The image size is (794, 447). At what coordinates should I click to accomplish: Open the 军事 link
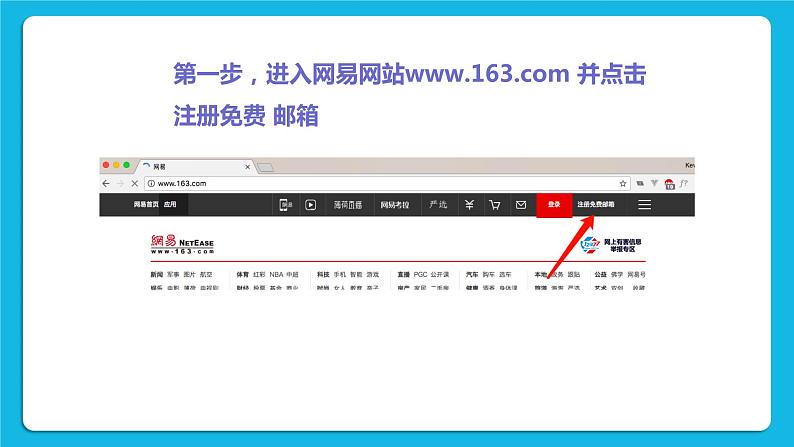(x=173, y=274)
